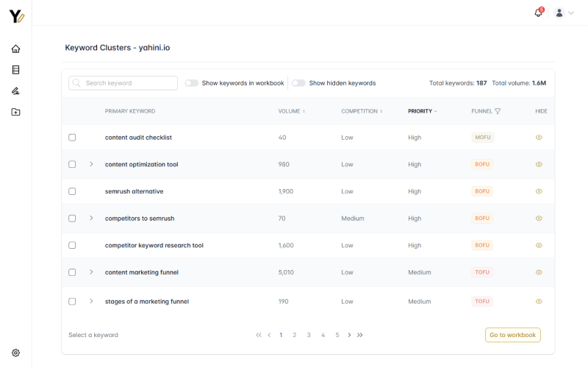Open the add folder sidebar icon
Viewport: 588px width, 368px height.
(15, 112)
